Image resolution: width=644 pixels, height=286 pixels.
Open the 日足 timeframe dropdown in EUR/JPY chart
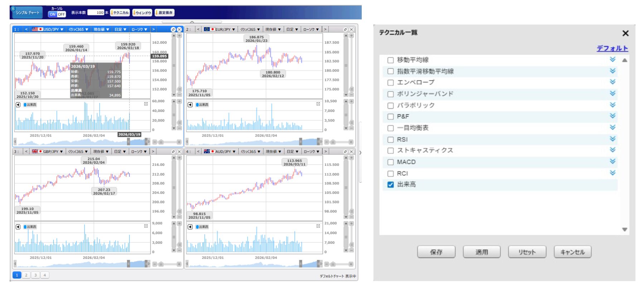pos(292,29)
